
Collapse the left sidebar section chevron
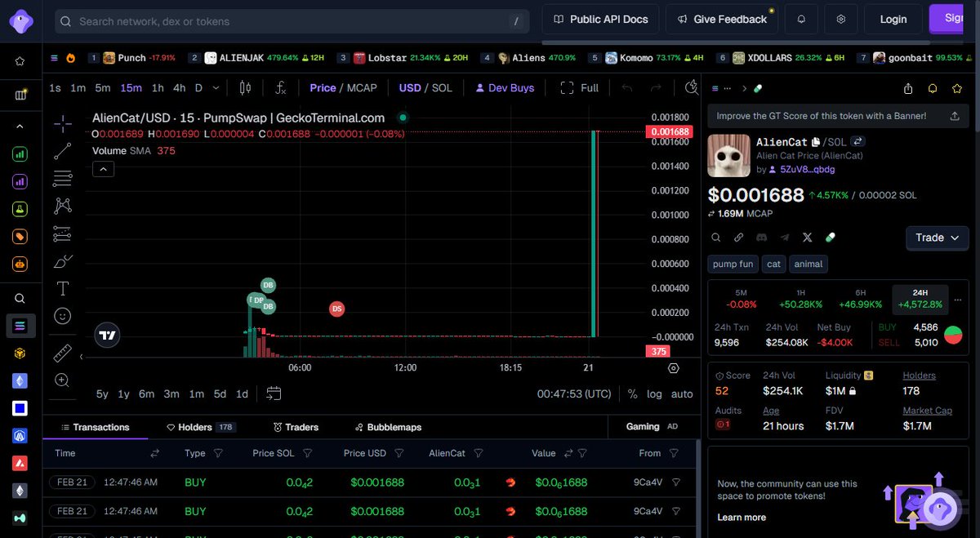tap(20, 127)
